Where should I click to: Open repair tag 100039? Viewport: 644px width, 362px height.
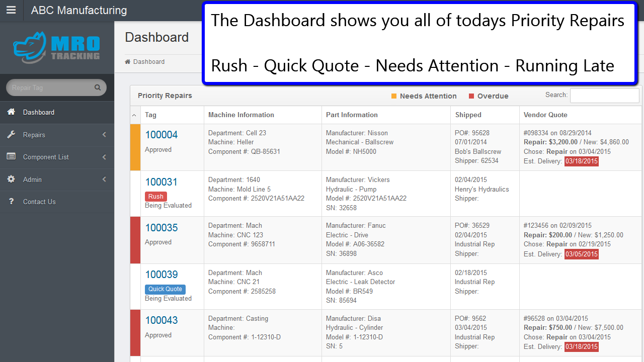pyautogui.click(x=162, y=275)
